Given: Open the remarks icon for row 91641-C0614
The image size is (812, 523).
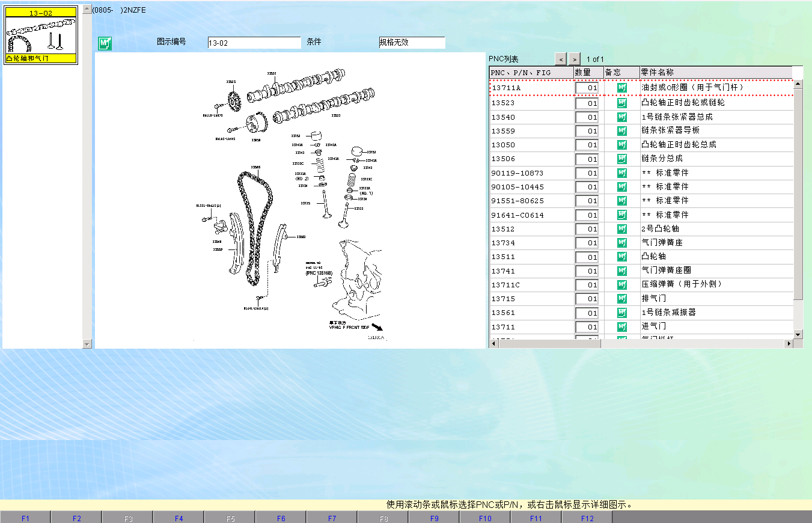Looking at the screenshot, I should 622,215.
